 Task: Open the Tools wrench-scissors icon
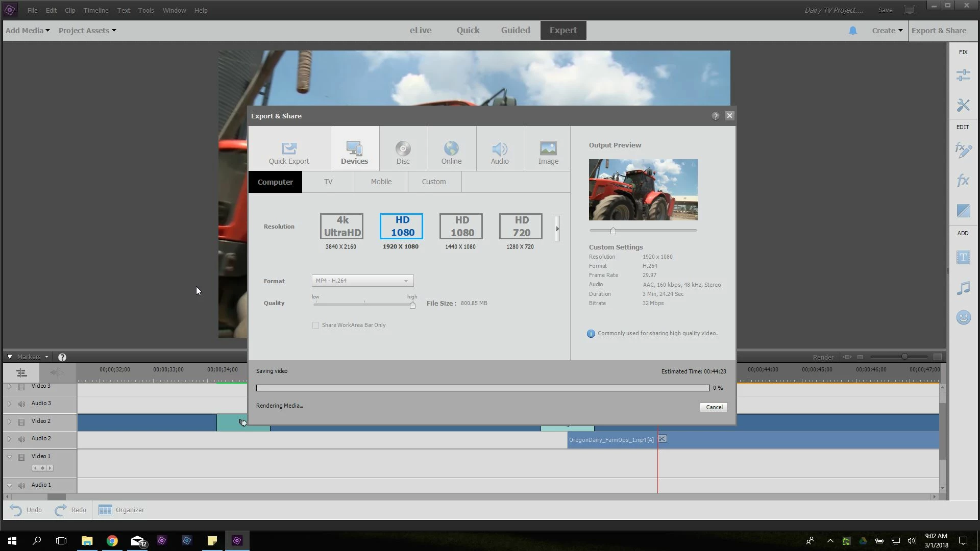pyautogui.click(x=963, y=105)
